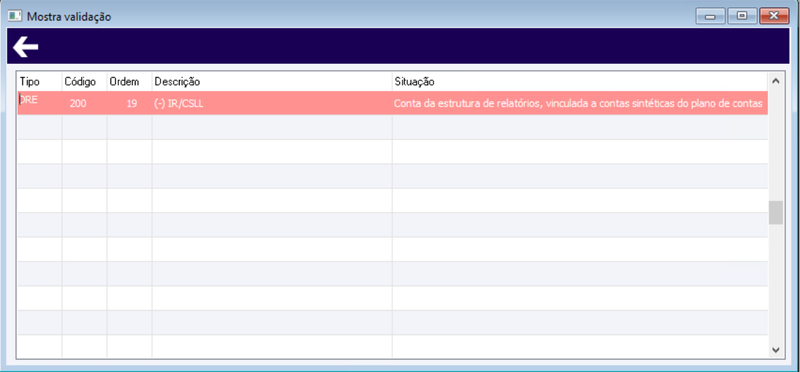The width and height of the screenshot is (800, 372).
Task: Go back using the white arrow icon
Action: tap(26, 47)
